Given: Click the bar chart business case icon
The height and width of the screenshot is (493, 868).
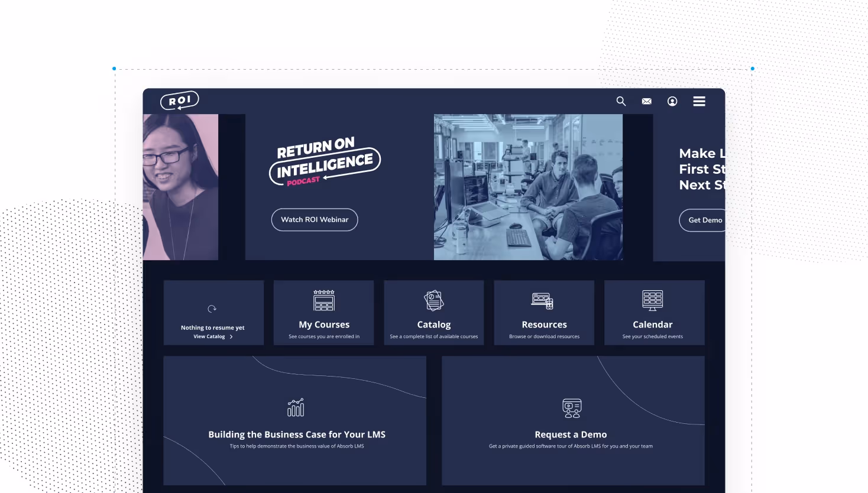Looking at the screenshot, I should [x=296, y=407].
